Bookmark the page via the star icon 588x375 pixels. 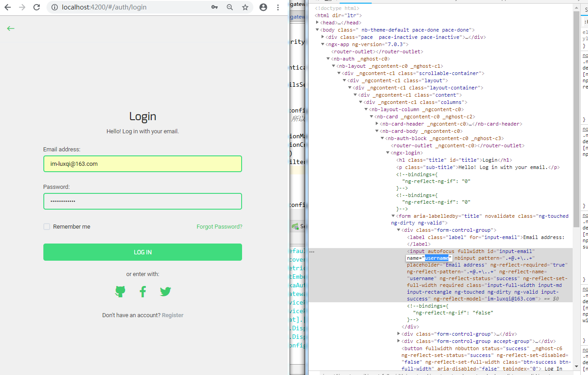pos(244,7)
